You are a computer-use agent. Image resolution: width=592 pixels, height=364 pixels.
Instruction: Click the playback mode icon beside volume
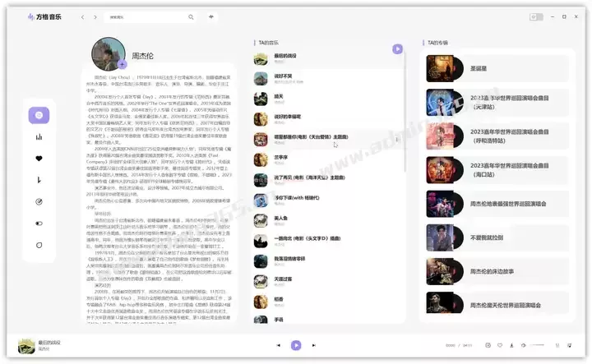(x=557, y=345)
